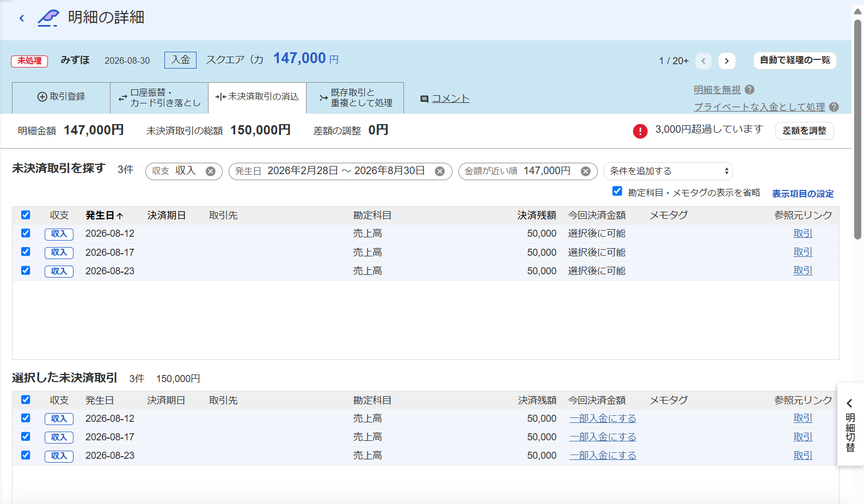Open 取引 link for 2026-08-12 selected row
Screen dimensions: 864x504
point(802,418)
